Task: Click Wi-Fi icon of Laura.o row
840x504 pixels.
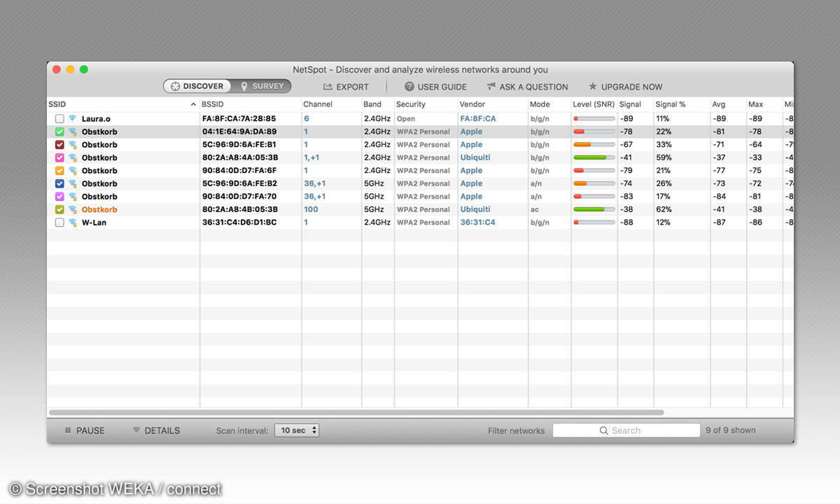Action: tap(72, 119)
